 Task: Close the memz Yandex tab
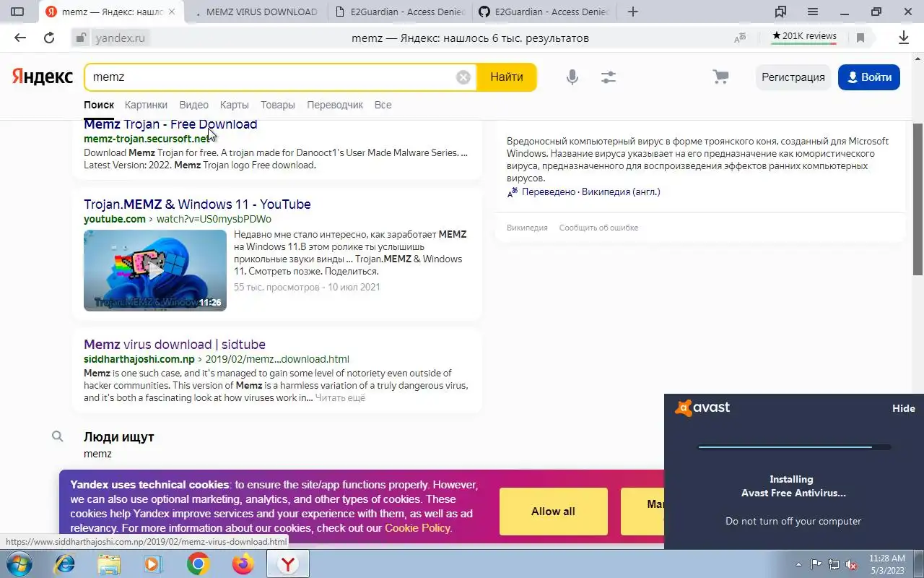point(171,12)
